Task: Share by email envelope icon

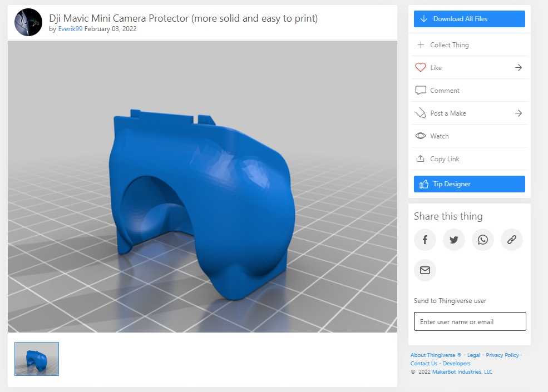Action: [425, 270]
